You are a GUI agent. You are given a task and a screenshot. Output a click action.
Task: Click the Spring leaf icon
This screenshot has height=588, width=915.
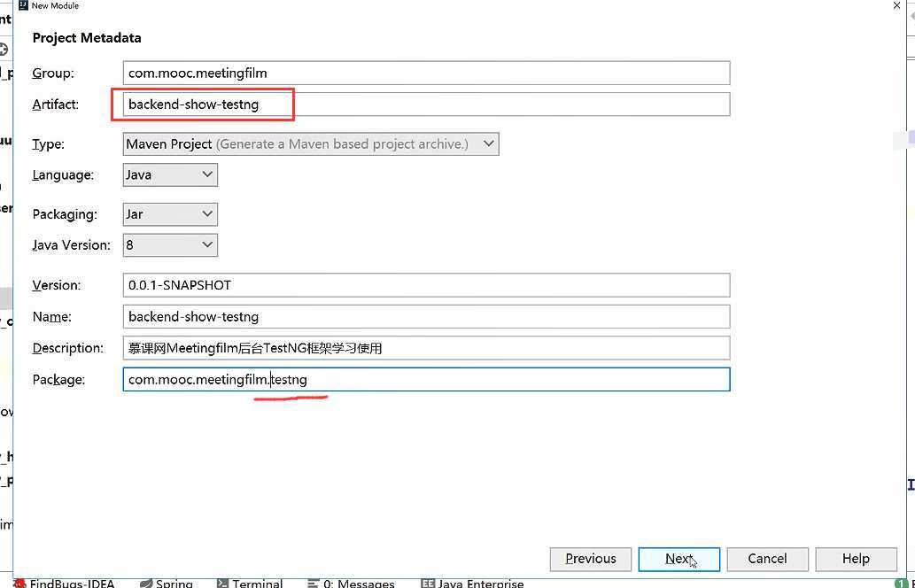coord(146,583)
